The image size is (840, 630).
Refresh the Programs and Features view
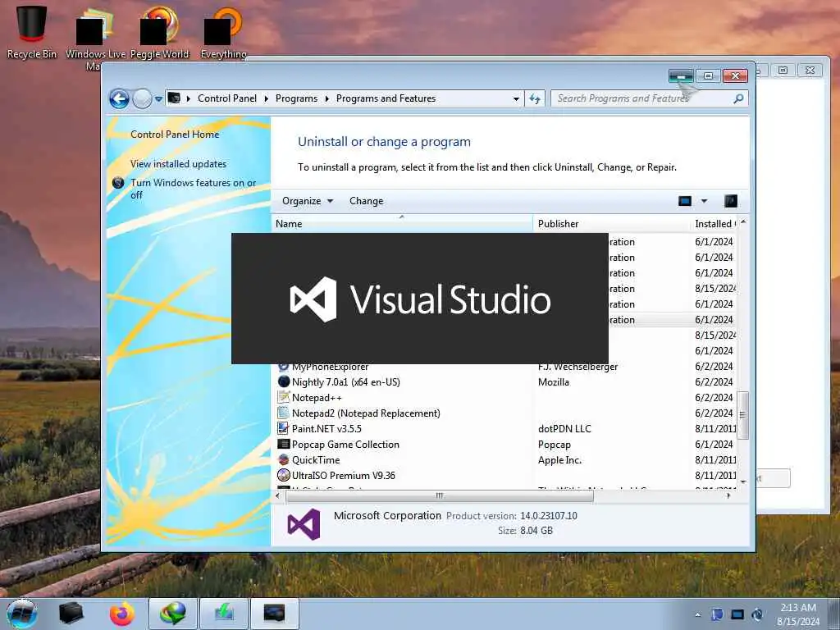click(x=535, y=98)
